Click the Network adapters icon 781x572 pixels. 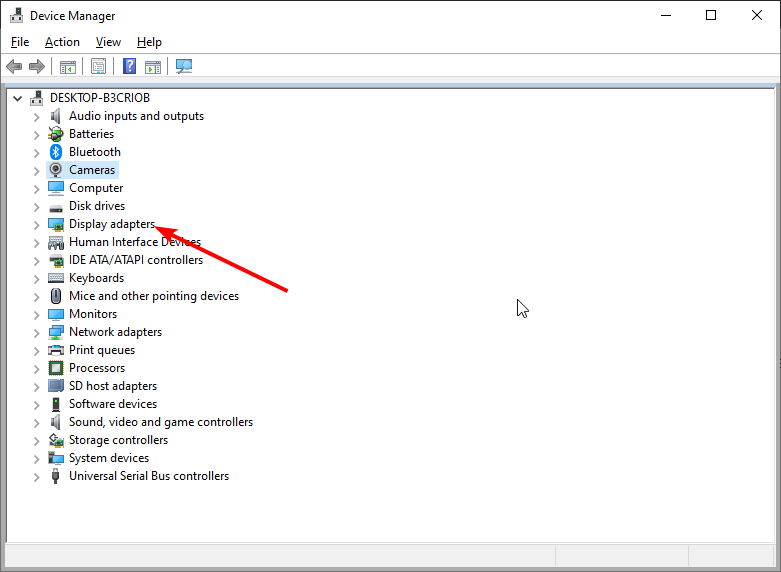point(56,332)
